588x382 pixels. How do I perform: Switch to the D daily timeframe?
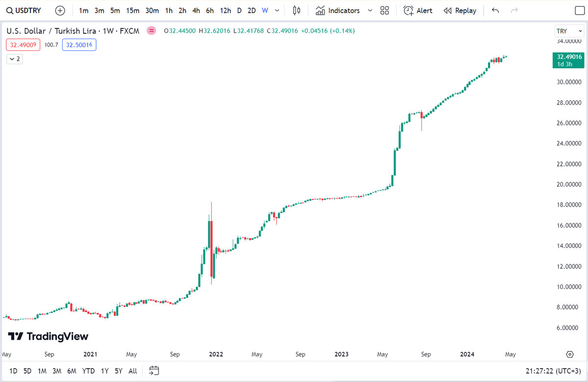click(x=239, y=10)
